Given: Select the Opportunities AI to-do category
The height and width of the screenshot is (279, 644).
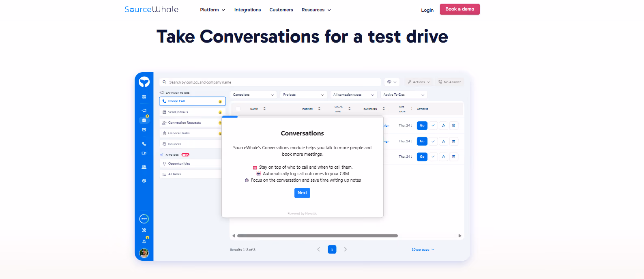Looking at the screenshot, I should pyautogui.click(x=191, y=163).
